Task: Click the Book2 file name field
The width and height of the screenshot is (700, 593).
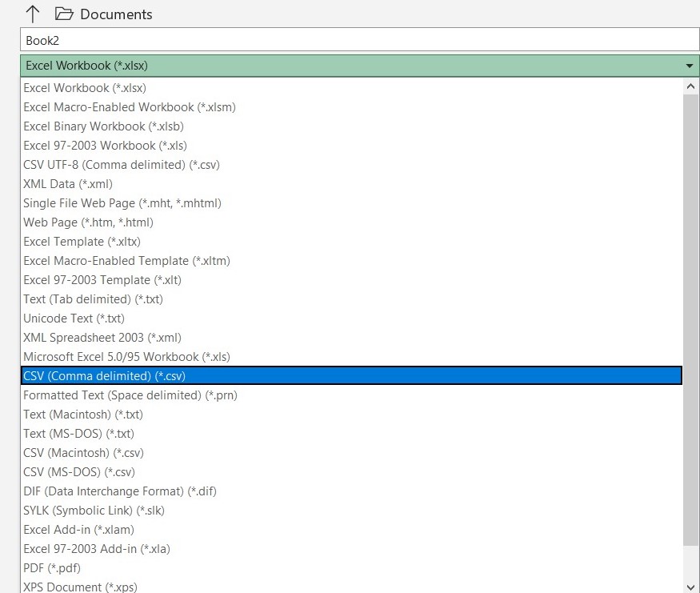Action: (x=359, y=40)
